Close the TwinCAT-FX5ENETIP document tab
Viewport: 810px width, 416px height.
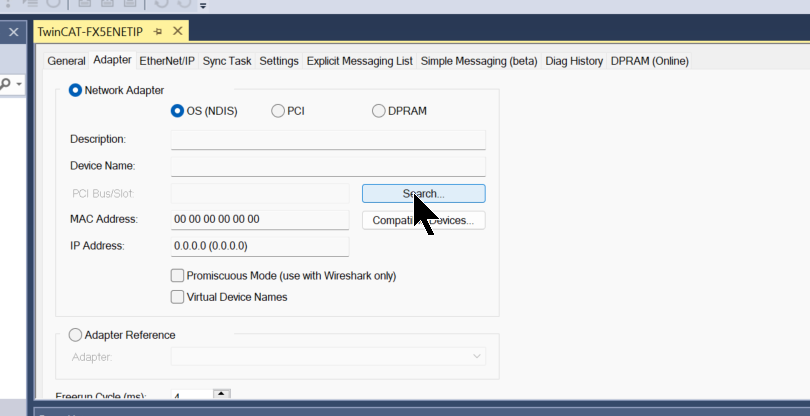pyautogui.click(x=176, y=33)
